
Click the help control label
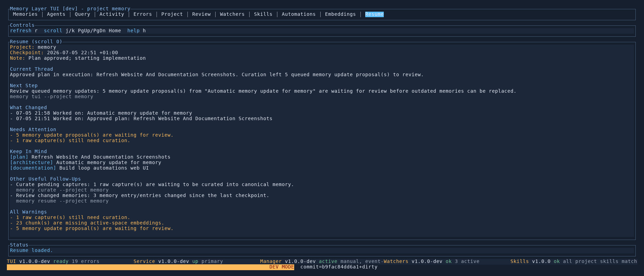[133, 31]
